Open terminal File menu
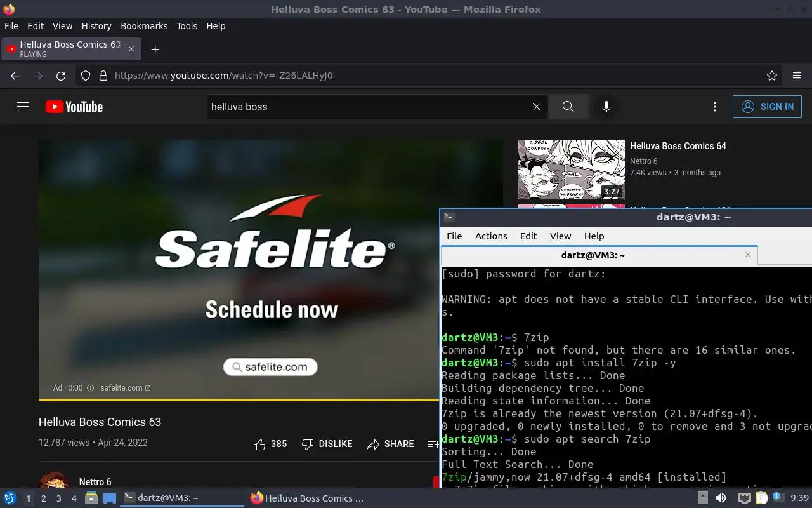The width and height of the screenshot is (812, 508). click(x=454, y=236)
